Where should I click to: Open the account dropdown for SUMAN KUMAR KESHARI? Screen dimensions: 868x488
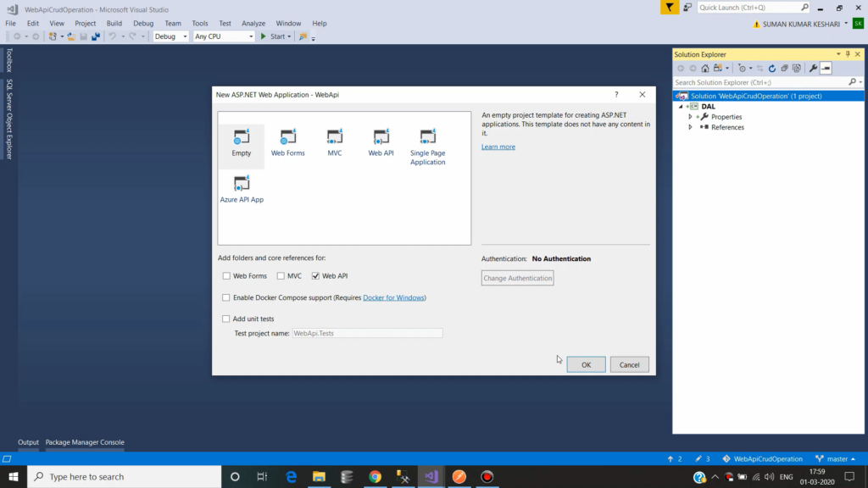click(846, 24)
